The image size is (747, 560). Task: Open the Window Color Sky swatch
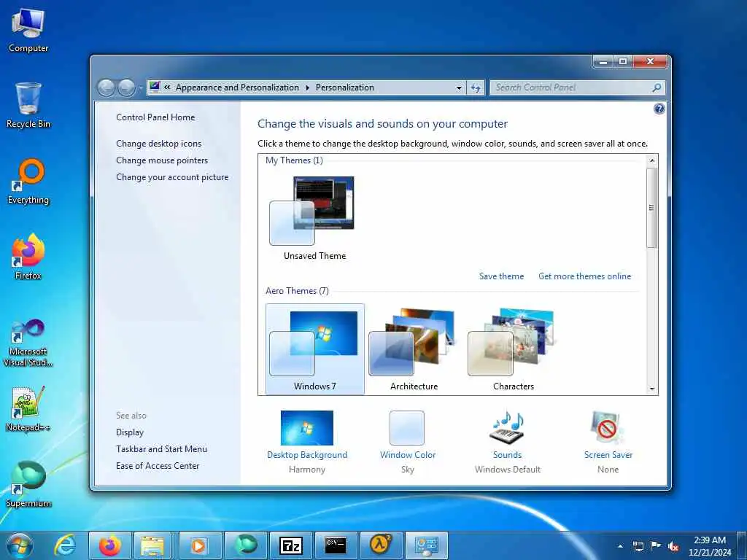(407, 427)
